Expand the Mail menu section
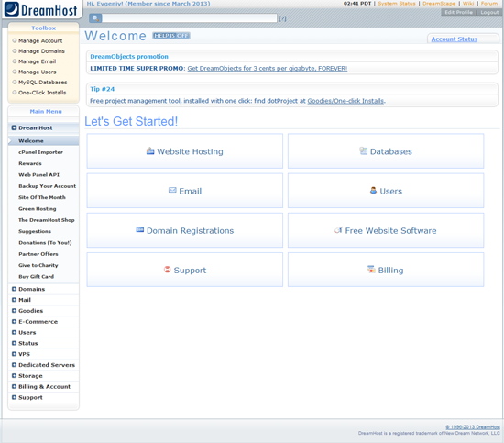This screenshot has height=443, width=504. [x=43, y=300]
